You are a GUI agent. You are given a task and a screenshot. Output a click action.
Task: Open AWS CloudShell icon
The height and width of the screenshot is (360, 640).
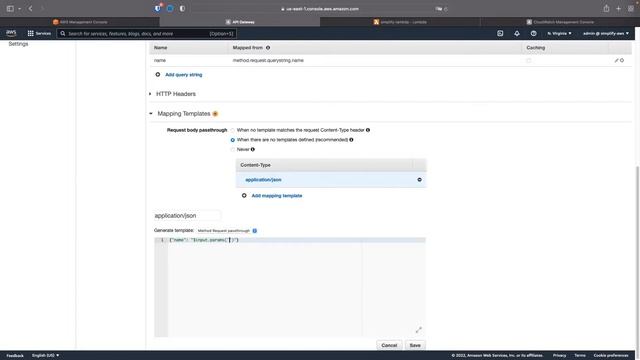(500, 33)
